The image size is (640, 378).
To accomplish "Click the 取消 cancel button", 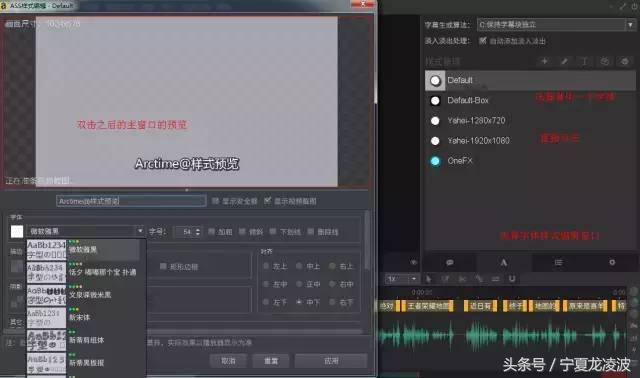I will tap(228, 361).
